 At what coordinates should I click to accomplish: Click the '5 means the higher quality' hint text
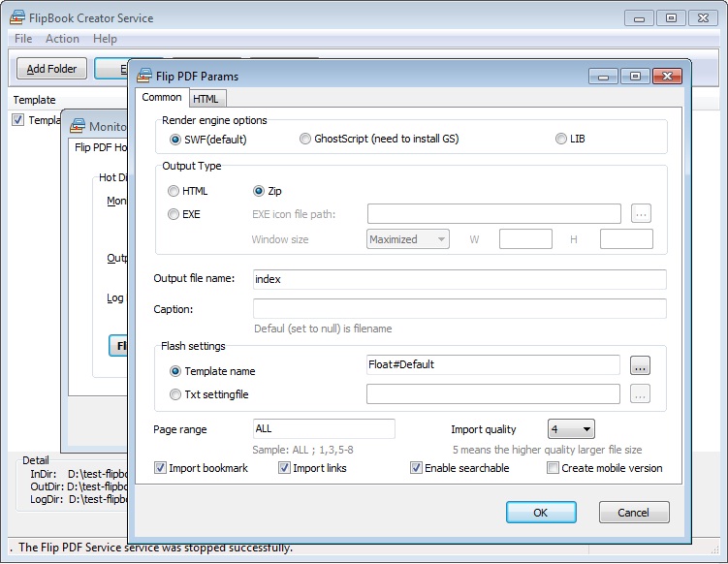(548, 450)
